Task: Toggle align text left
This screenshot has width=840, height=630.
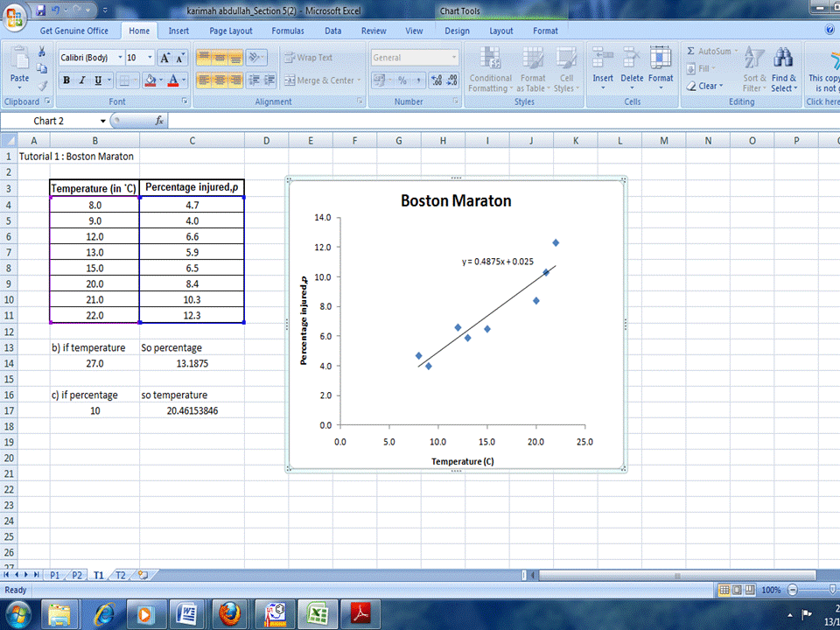Action: coord(204,80)
